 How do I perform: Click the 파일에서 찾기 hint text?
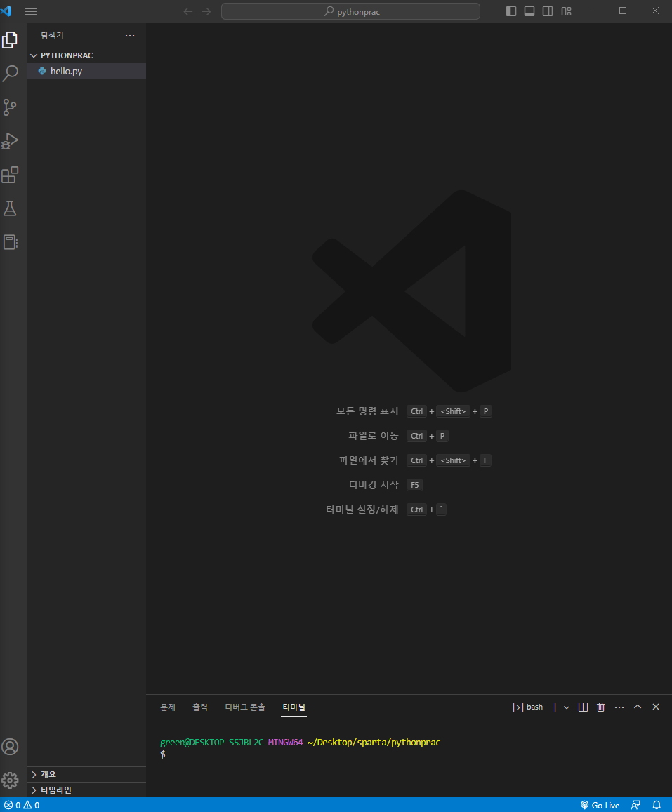point(369,460)
